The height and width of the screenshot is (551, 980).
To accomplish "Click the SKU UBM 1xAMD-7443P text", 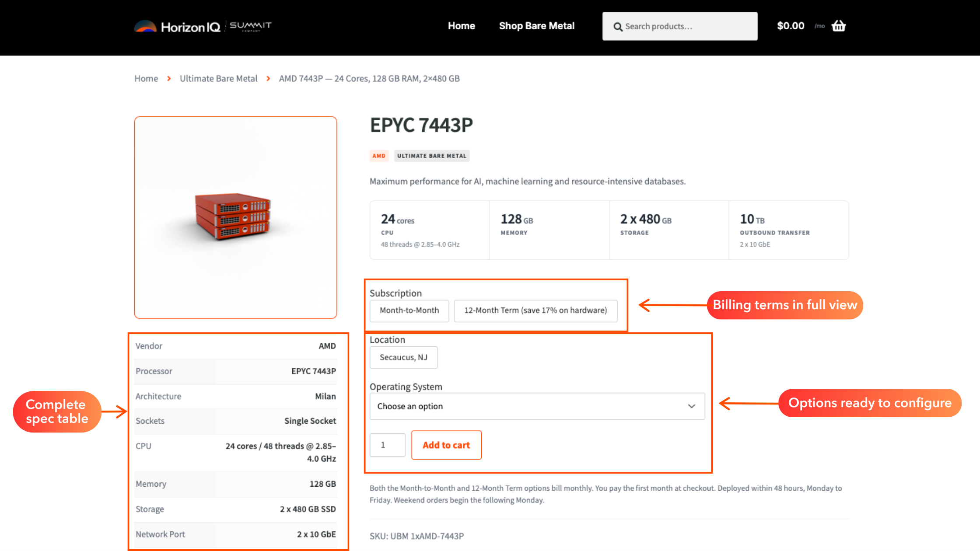I will click(x=416, y=536).
